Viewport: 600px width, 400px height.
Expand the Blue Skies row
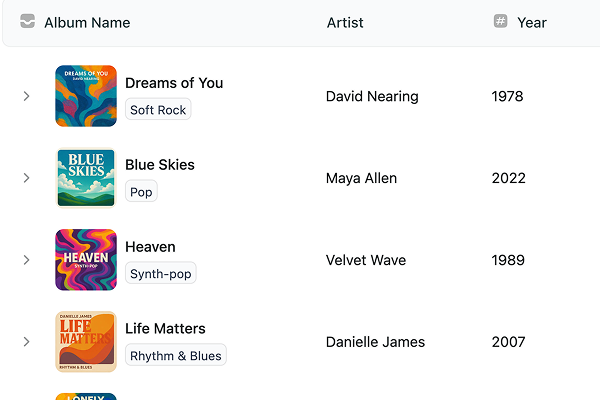coord(27,178)
